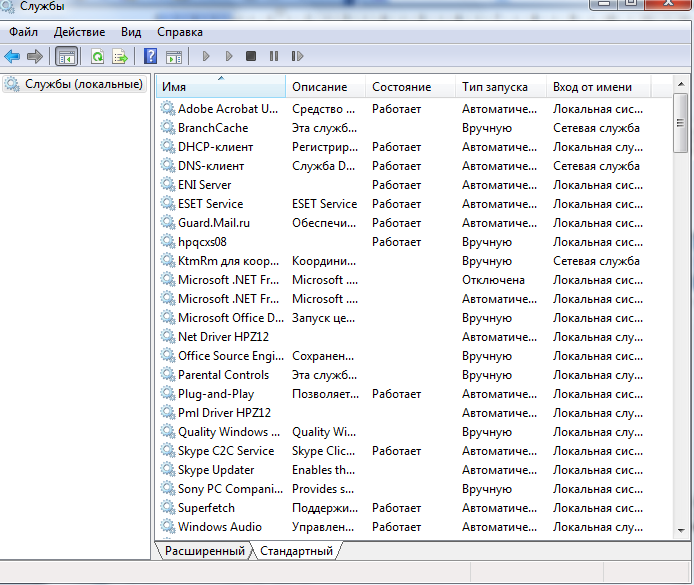Viewport: 694px width, 585px height.
Task: Sort by the Имя column header
Action: pyautogui.click(x=220, y=87)
